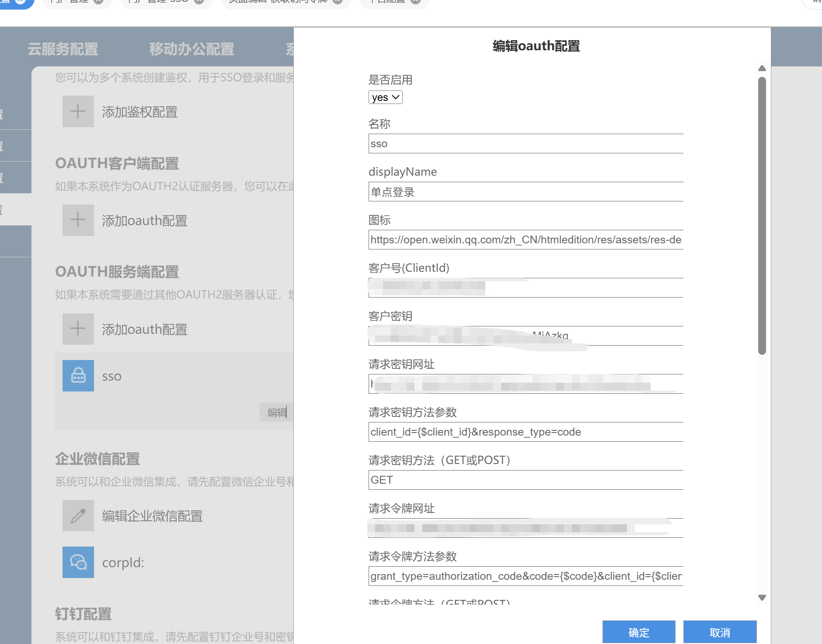Click the 请求密钥方法参数 input field
822x644 pixels.
pos(526,432)
